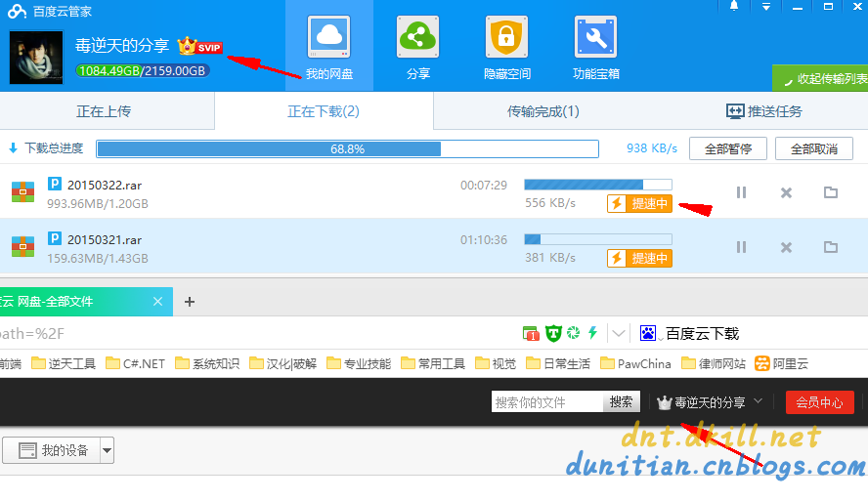
Task: Toggle 提速中 acceleration for 20150321.rar
Action: (639, 258)
